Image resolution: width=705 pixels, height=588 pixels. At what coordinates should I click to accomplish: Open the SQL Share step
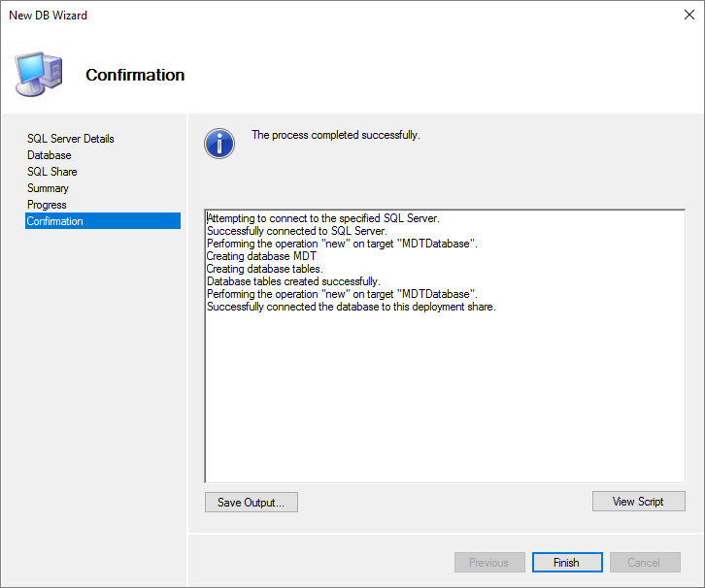click(x=52, y=172)
